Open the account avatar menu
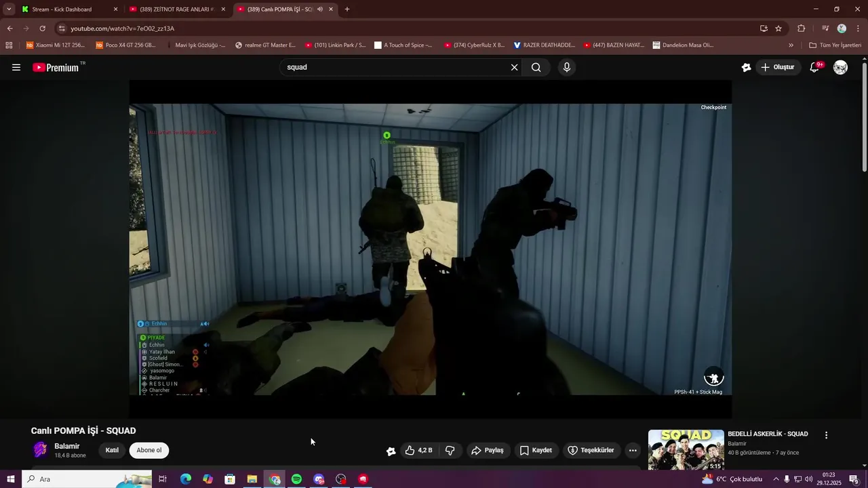 point(840,67)
